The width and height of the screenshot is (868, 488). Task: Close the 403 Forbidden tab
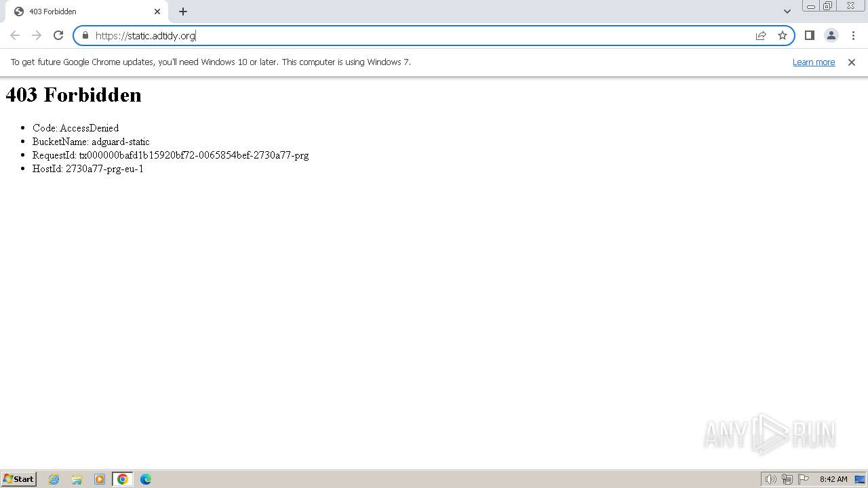click(157, 12)
